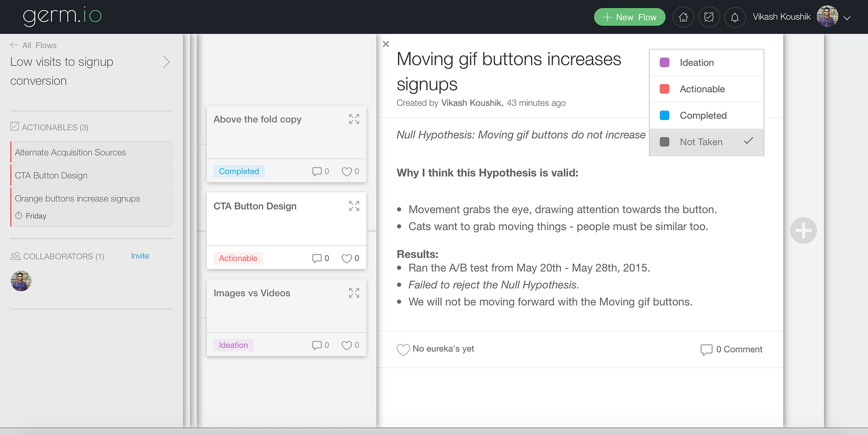Expand the Above the fold copy card
This screenshot has width=868, height=435.
click(x=354, y=119)
